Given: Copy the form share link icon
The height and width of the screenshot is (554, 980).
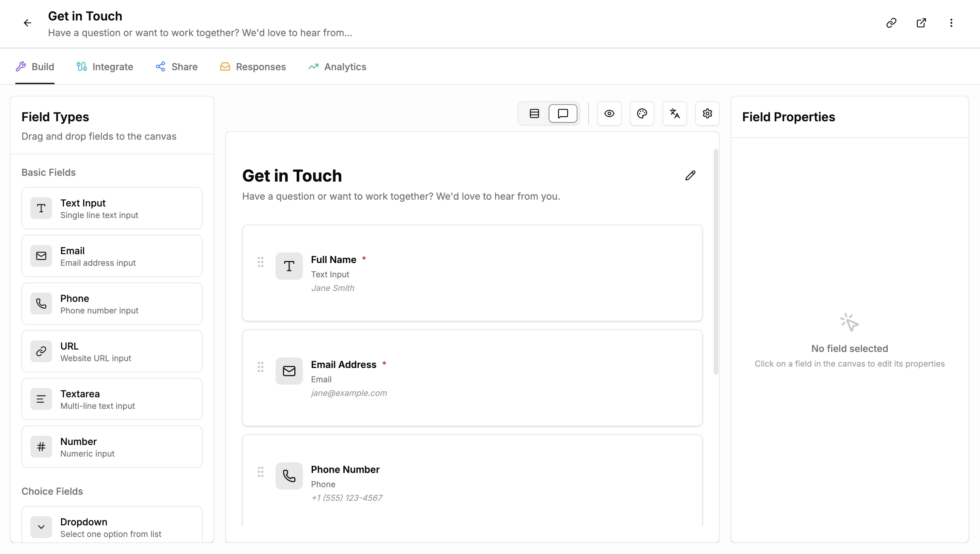Looking at the screenshot, I should [891, 23].
